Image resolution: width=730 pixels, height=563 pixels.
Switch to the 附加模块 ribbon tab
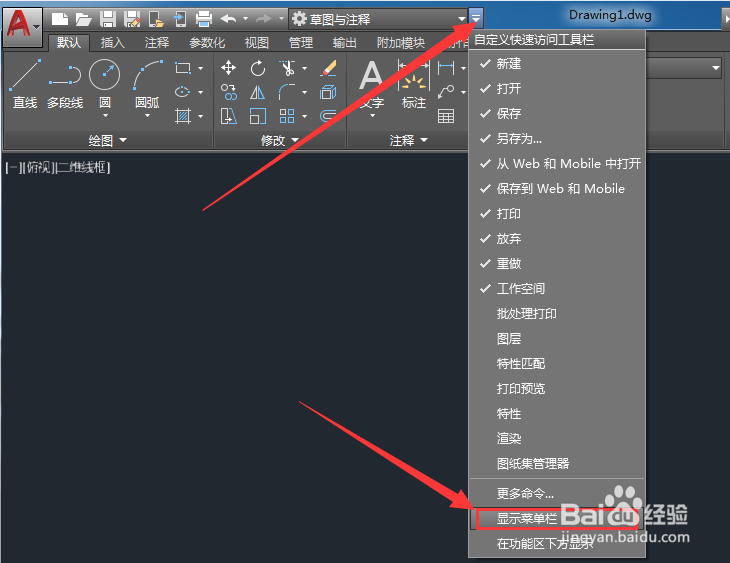[401, 43]
